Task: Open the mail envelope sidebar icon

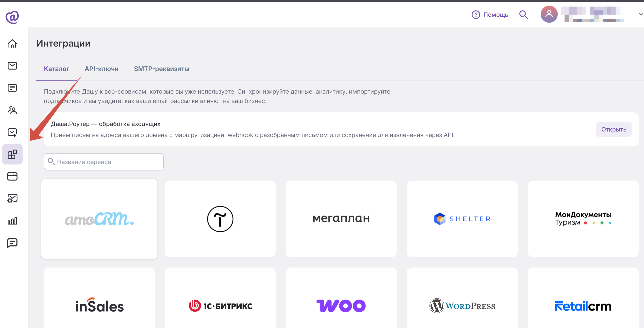Action: (x=12, y=66)
